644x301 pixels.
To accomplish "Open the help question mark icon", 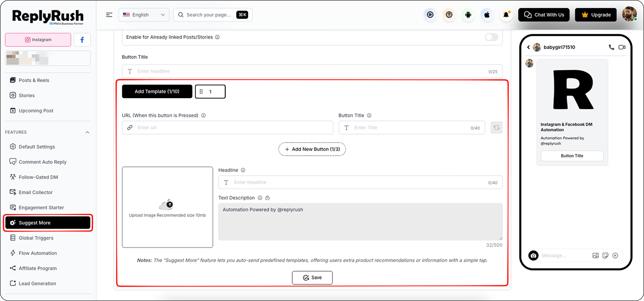I will (449, 15).
